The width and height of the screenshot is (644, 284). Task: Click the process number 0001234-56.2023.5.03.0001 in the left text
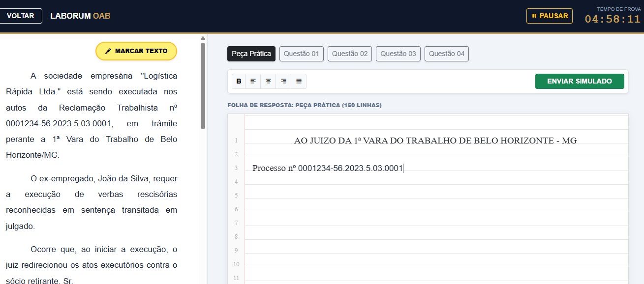click(60, 123)
